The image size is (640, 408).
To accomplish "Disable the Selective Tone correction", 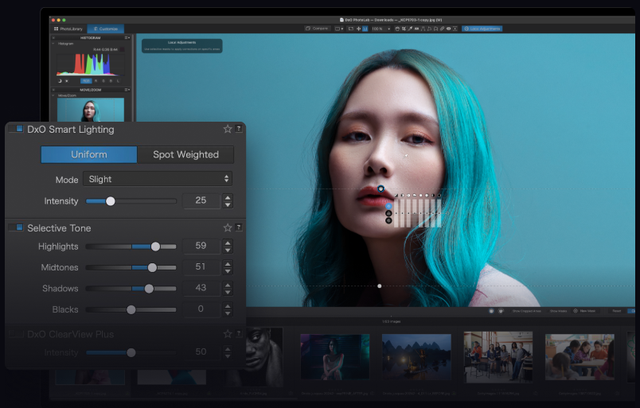I will point(17,228).
